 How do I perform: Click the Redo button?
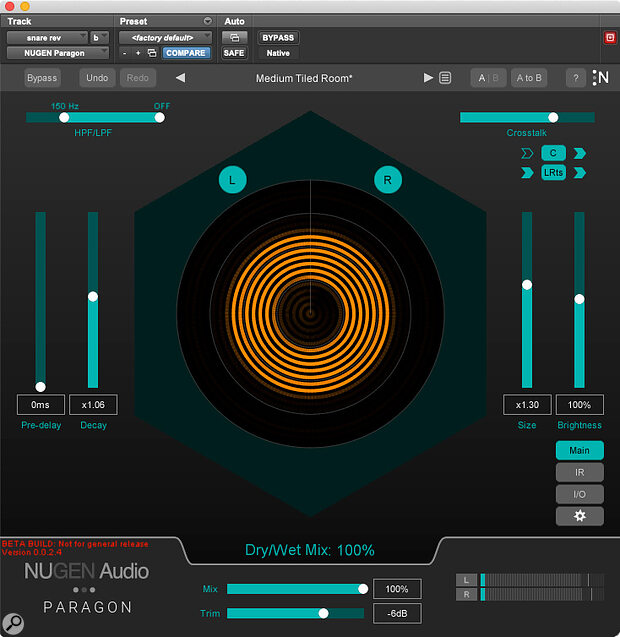click(x=138, y=78)
